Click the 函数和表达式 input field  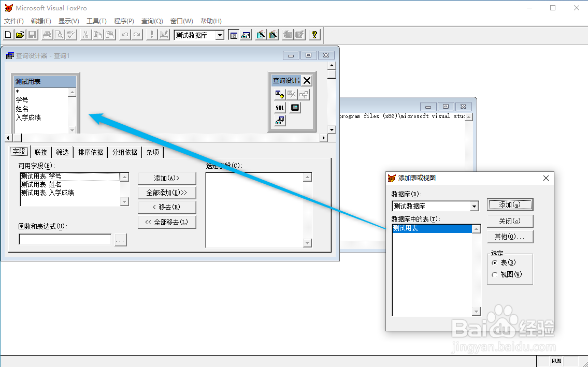pyautogui.click(x=65, y=239)
